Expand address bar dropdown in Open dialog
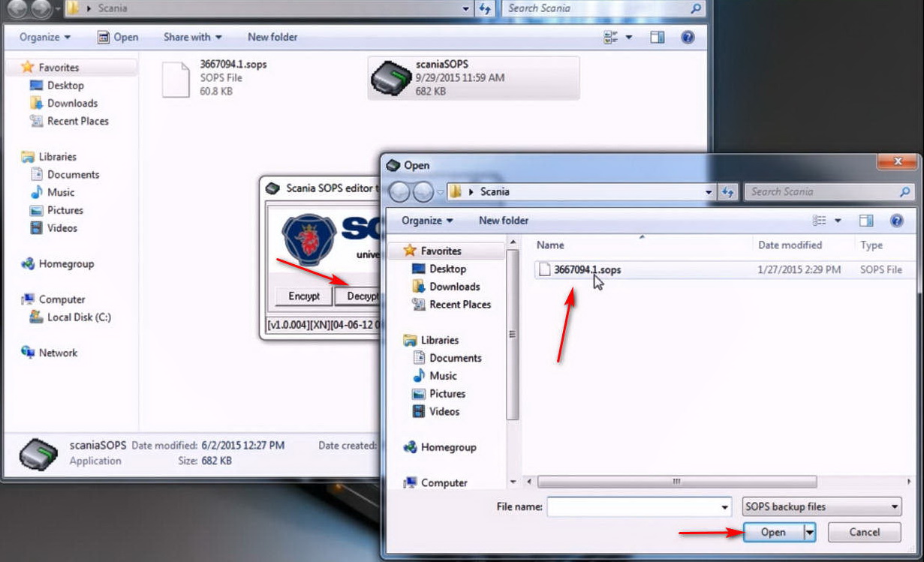The height and width of the screenshot is (562, 924). coord(709,192)
